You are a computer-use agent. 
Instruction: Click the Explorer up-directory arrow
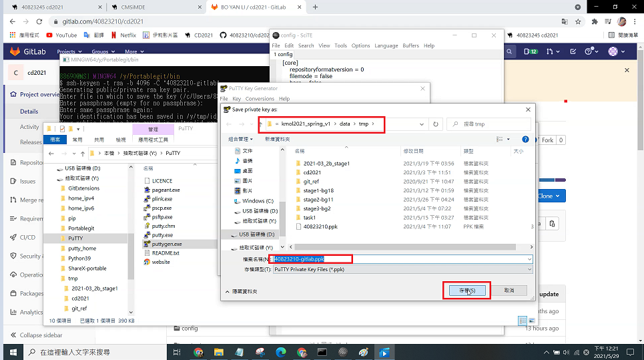point(83,154)
